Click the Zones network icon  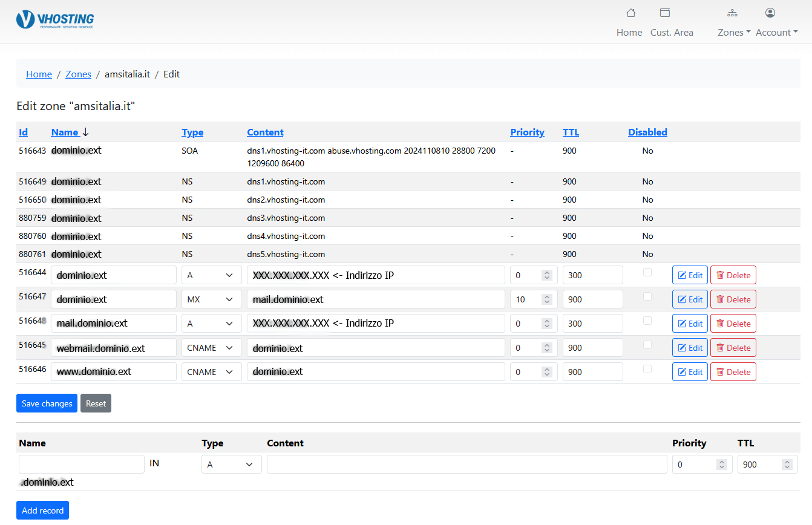732,13
